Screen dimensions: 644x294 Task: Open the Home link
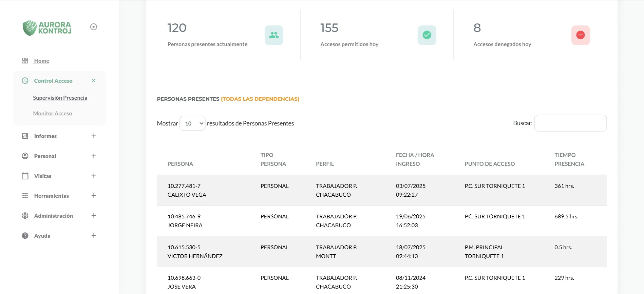point(41,61)
